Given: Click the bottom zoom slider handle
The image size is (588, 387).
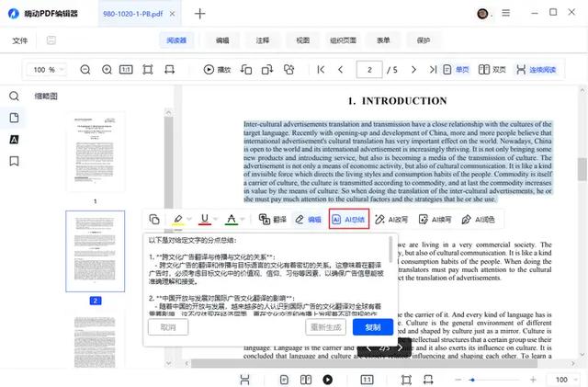Looking at the screenshot, I should [472, 380].
